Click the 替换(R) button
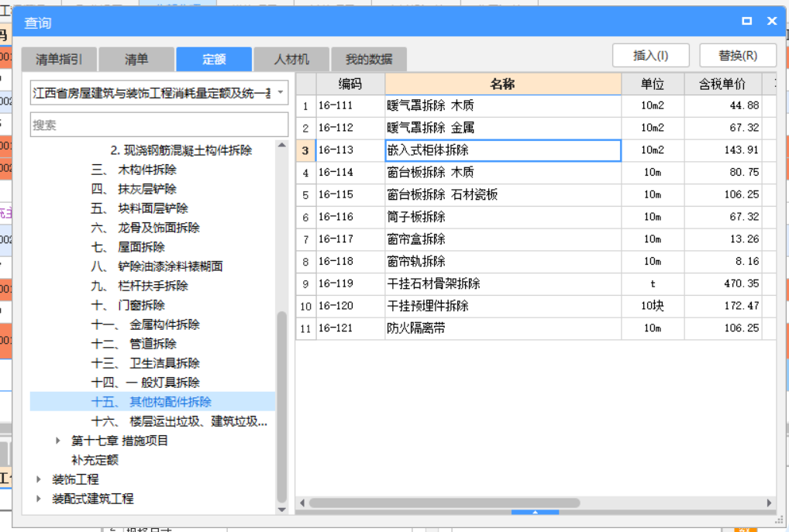The image size is (789, 532). pos(738,55)
